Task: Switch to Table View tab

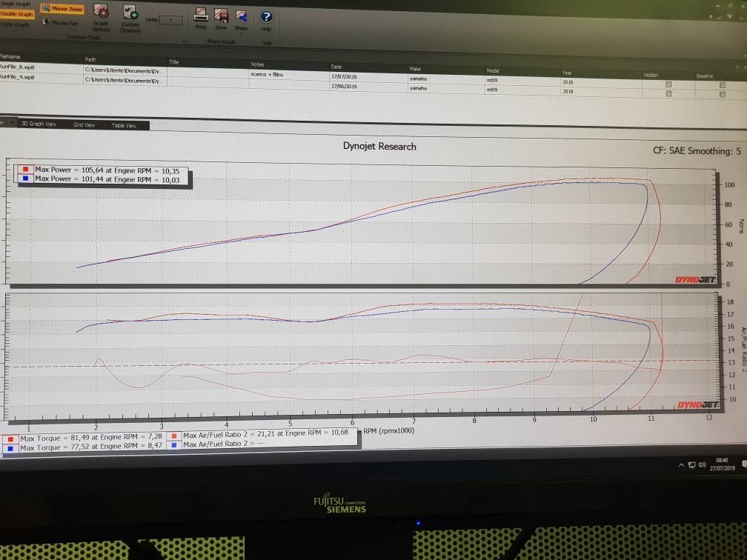Action: (x=124, y=126)
